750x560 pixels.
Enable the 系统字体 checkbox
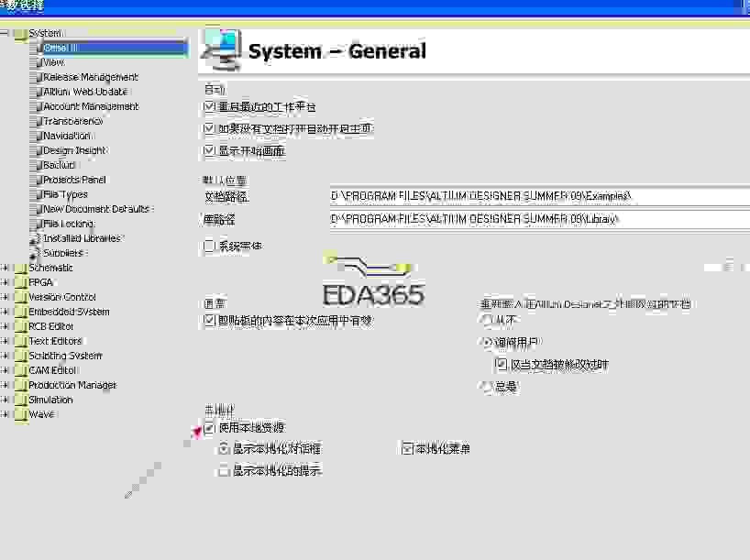tap(209, 246)
